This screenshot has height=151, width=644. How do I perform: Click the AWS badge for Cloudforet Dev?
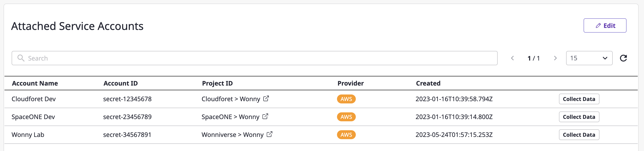tap(346, 99)
